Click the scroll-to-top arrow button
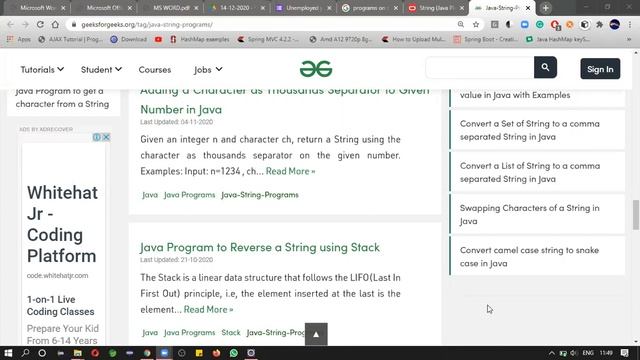The image size is (640, 360). (x=316, y=334)
